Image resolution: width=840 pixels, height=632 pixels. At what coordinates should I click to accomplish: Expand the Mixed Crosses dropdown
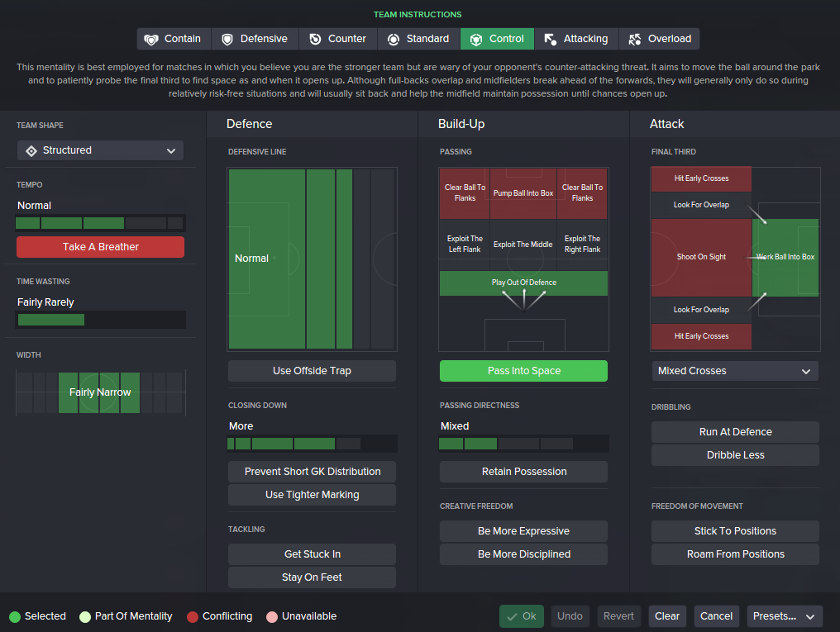pos(735,371)
